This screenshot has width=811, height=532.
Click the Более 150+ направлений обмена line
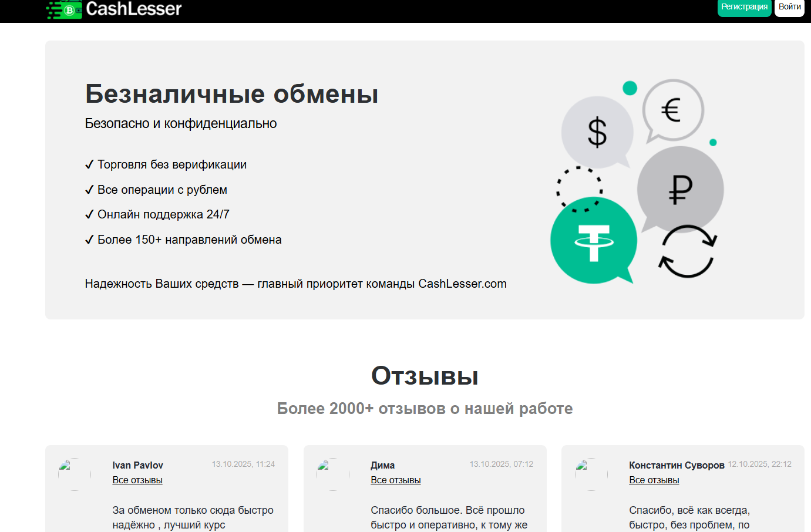(x=183, y=240)
